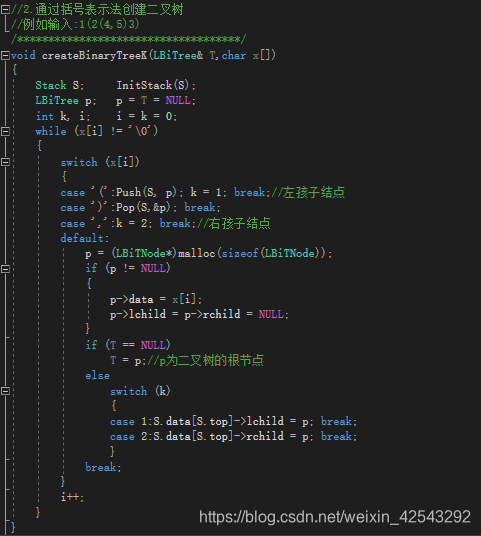
Task: Click the function name createBinaryTreeK
Action: point(94,55)
